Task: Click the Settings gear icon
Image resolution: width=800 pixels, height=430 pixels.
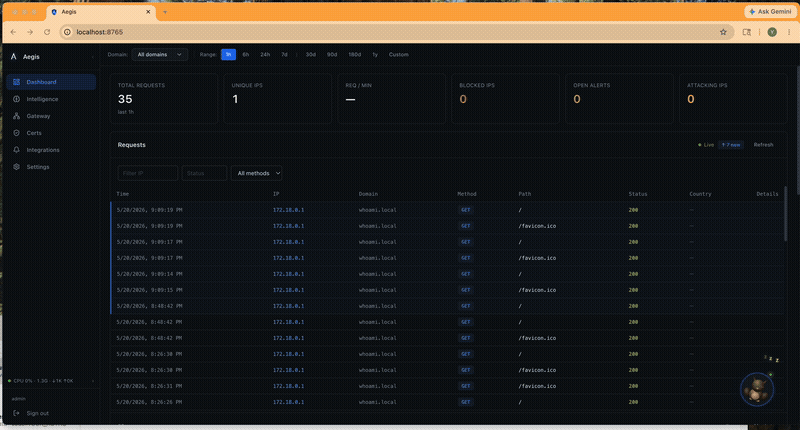Action: coord(16,167)
